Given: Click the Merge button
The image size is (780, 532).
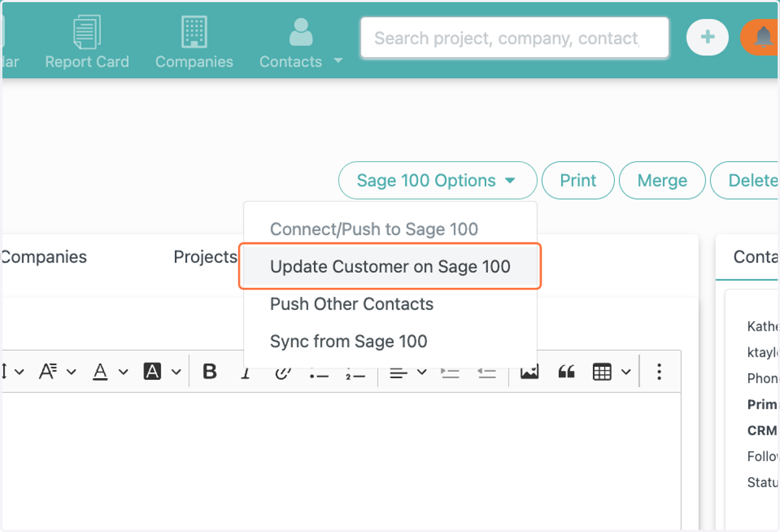Looking at the screenshot, I should (662, 181).
